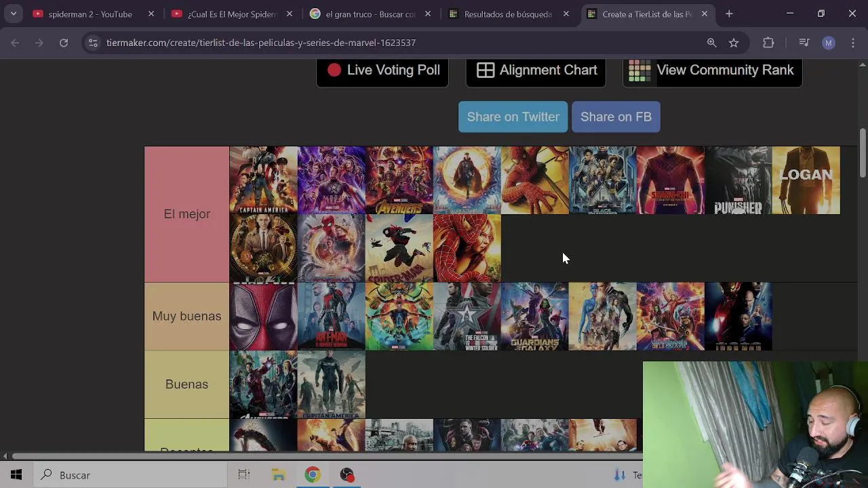The height and width of the screenshot is (488, 868).
Task: Click the browser forward arrow
Action: pos(39,43)
